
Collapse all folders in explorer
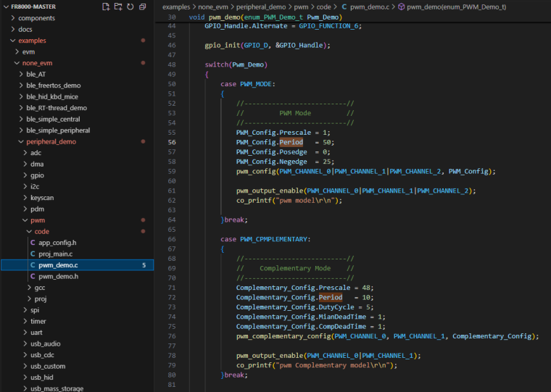pos(143,7)
